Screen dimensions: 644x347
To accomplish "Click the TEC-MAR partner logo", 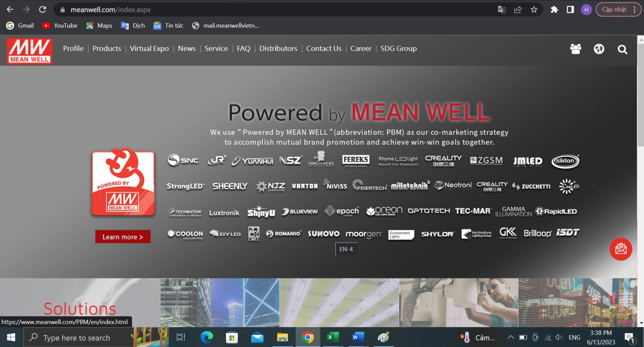I will pos(473,211).
